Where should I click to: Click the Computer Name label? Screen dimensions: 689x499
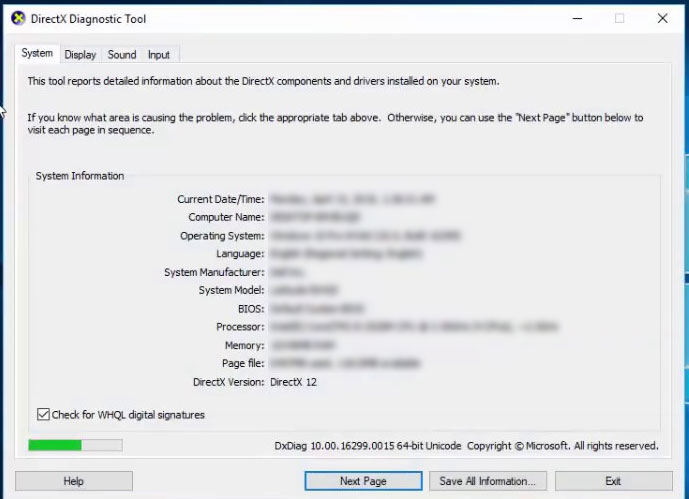226,217
